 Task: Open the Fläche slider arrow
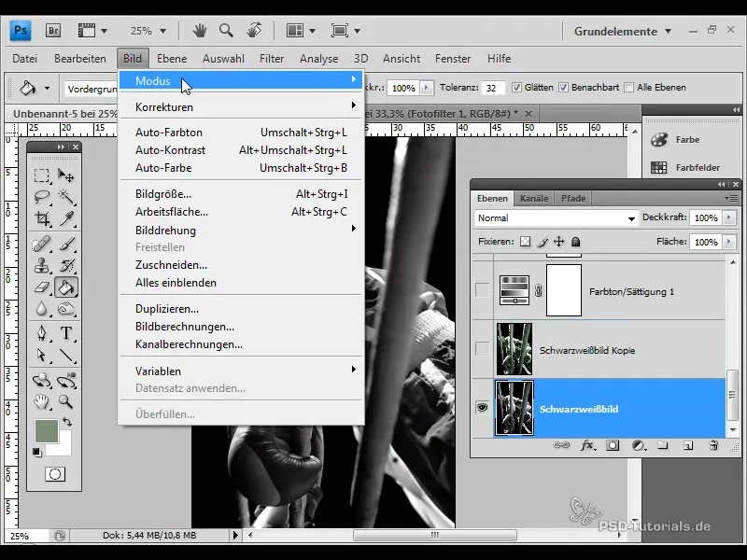pos(728,242)
